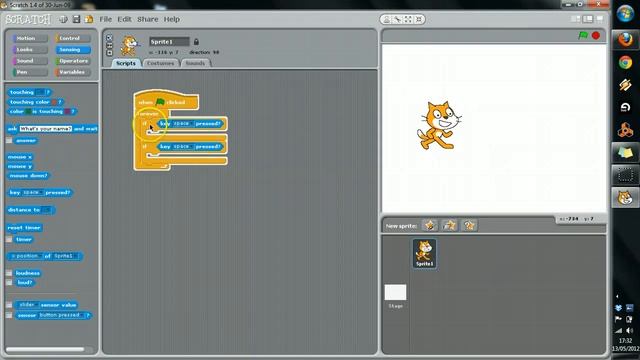Click the volume tray icon

(x=629, y=330)
